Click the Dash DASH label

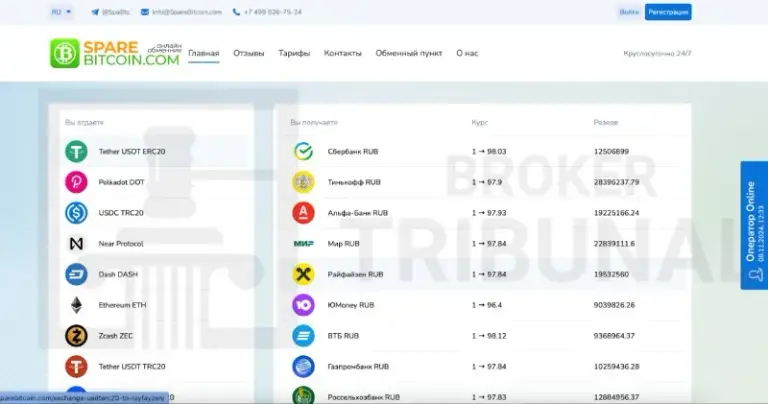coord(118,274)
